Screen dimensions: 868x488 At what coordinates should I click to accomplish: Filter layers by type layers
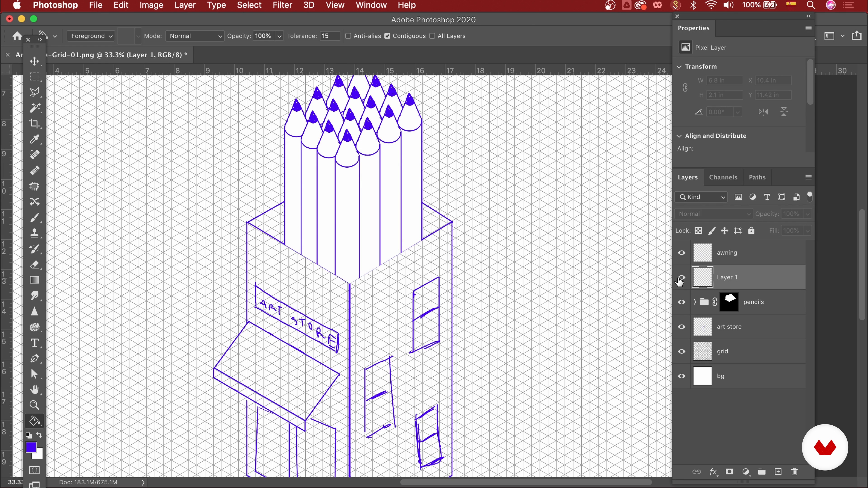[767, 197]
